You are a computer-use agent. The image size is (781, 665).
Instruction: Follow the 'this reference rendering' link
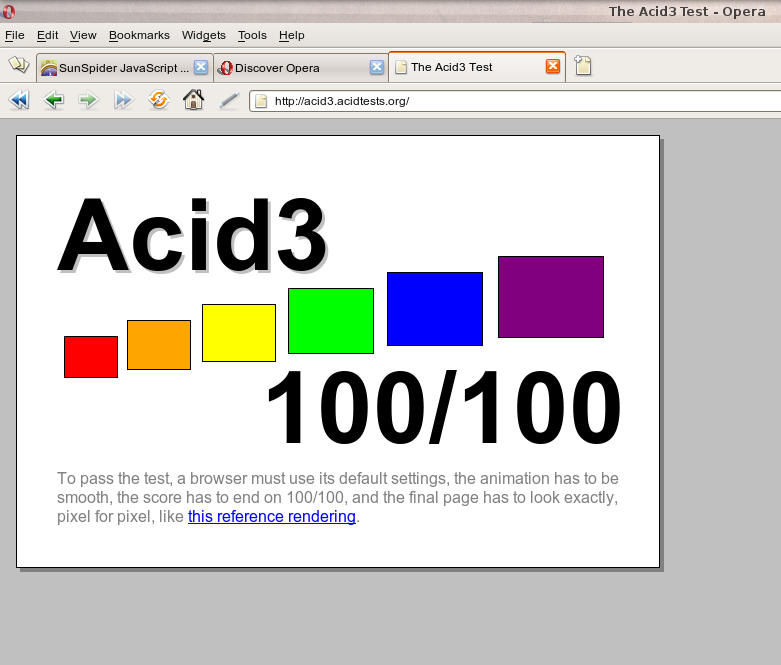point(271,517)
